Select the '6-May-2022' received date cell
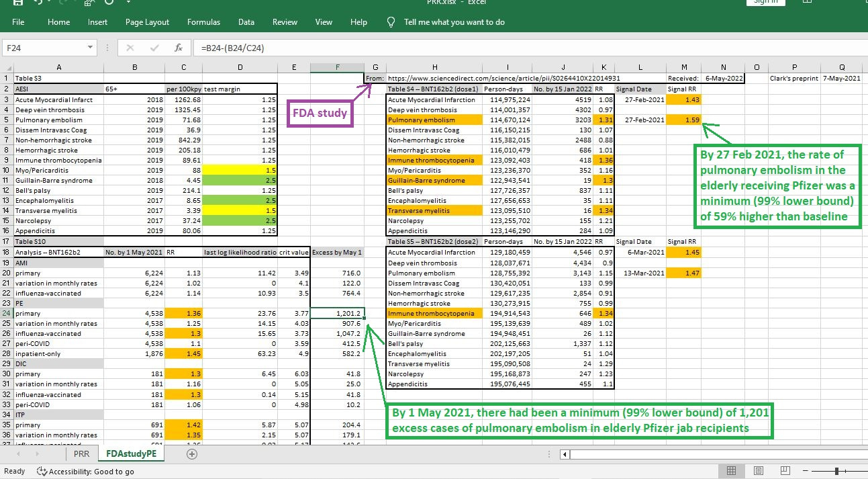The width and height of the screenshot is (868, 479). 724,78
